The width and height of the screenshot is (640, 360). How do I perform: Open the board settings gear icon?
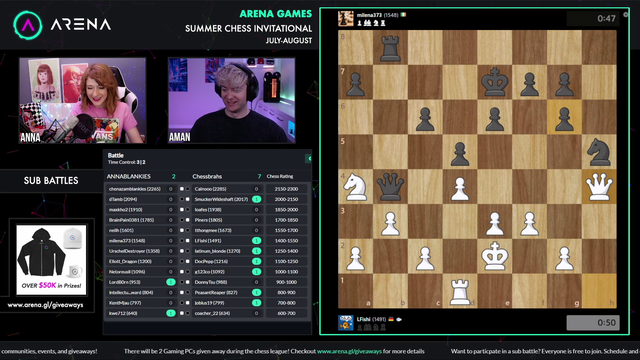pyautogui.click(x=625, y=15)
